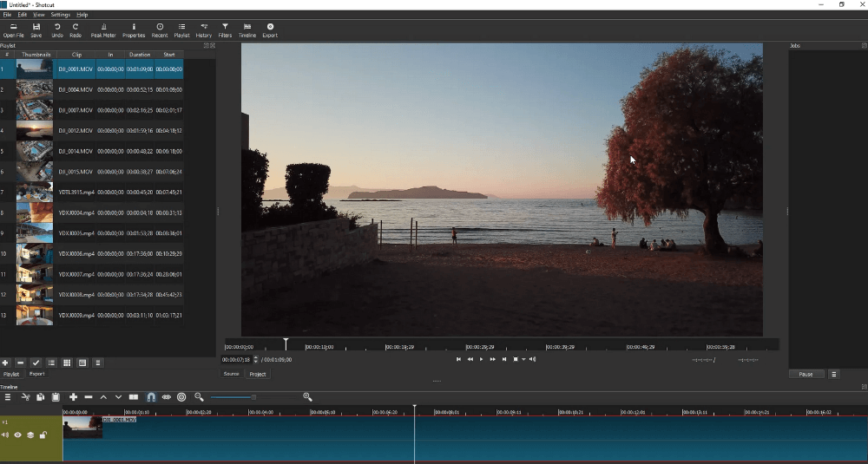This screenshot has width=868, height=464.
Task: Open the Help menu
Action: click(82, 15)
